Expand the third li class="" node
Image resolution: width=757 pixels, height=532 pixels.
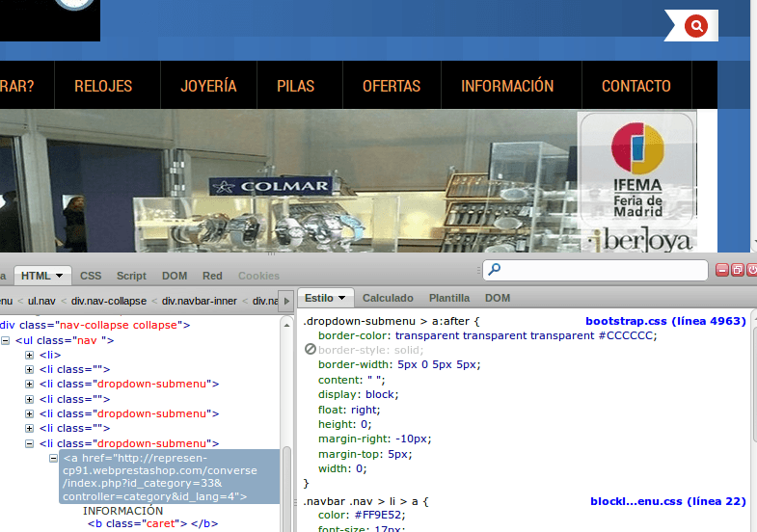(30, 428)
